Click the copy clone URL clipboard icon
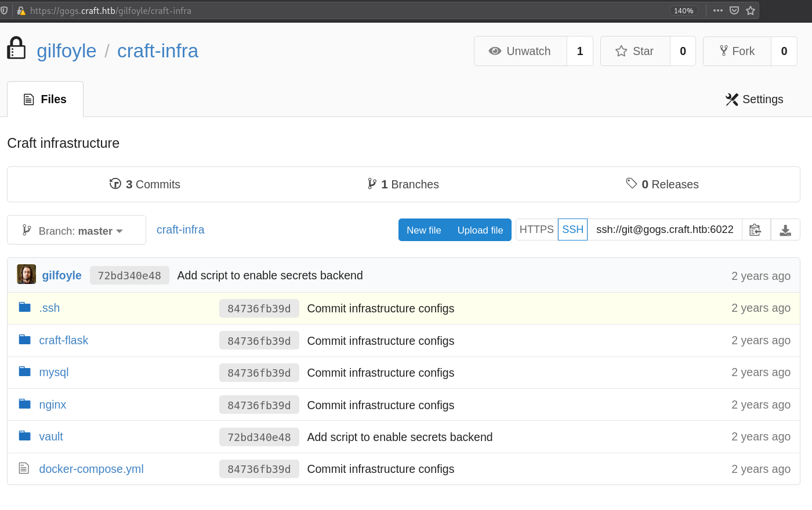Image resolution: width=812 pixels, height=510 pixels. 755,230
